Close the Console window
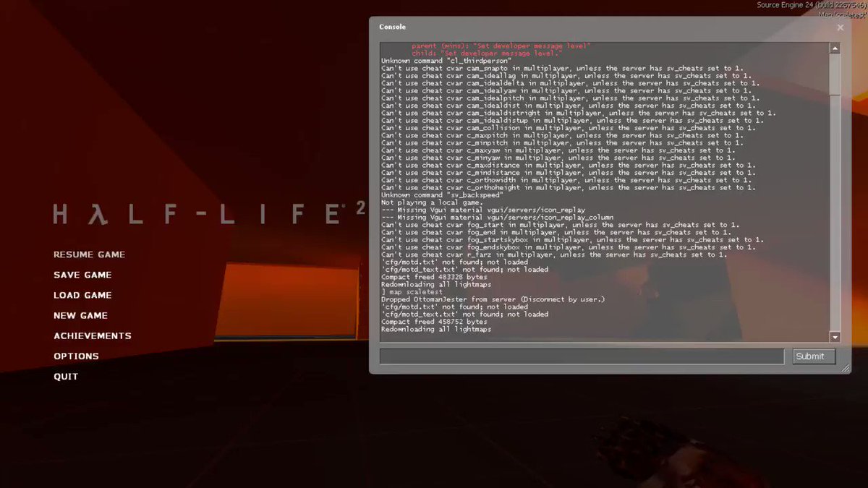868x488 pixels. point(841,27)
